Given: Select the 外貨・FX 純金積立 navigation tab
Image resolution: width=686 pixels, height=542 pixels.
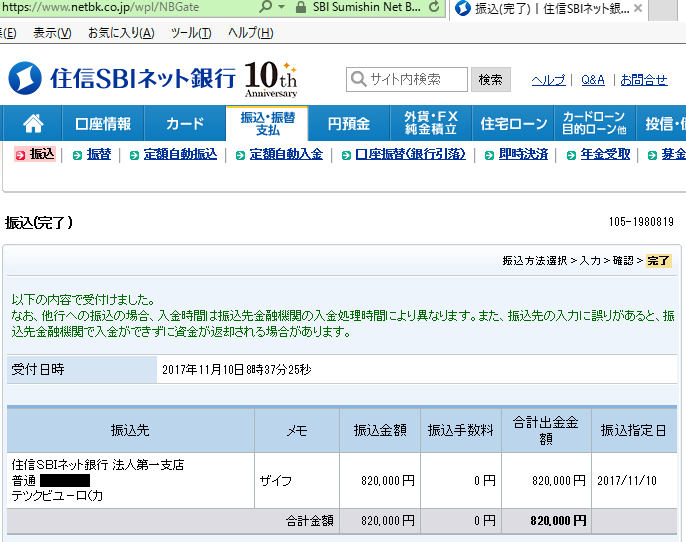Looking at the screenshot, I should tap(430, 123).
